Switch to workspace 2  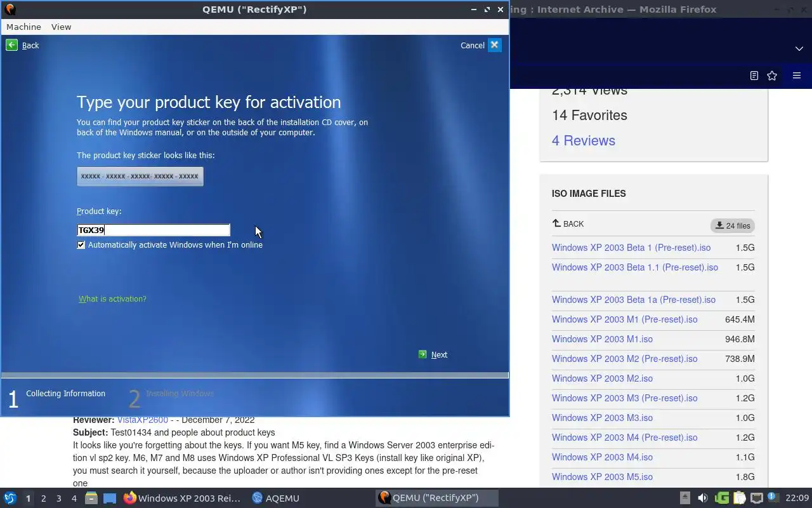pos(43,498)
